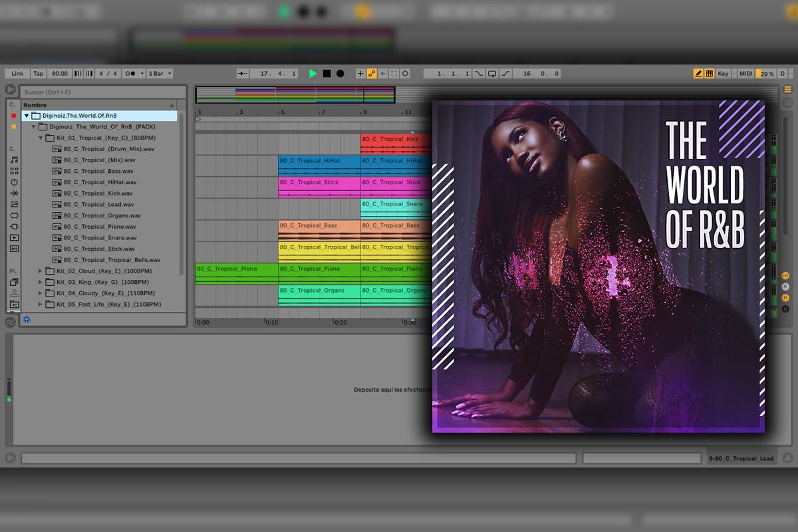The width and height of the screenshot is (798, 532).
Task: Select 80_C_Tropical_Lead.wav in the browser
Action: [99, 204]
